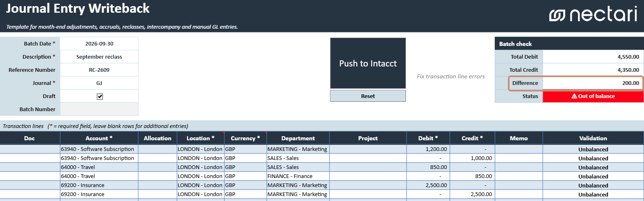Select the empty Batch Number field
Viewport: 644px width, 201px height.
tap(99, 109)
